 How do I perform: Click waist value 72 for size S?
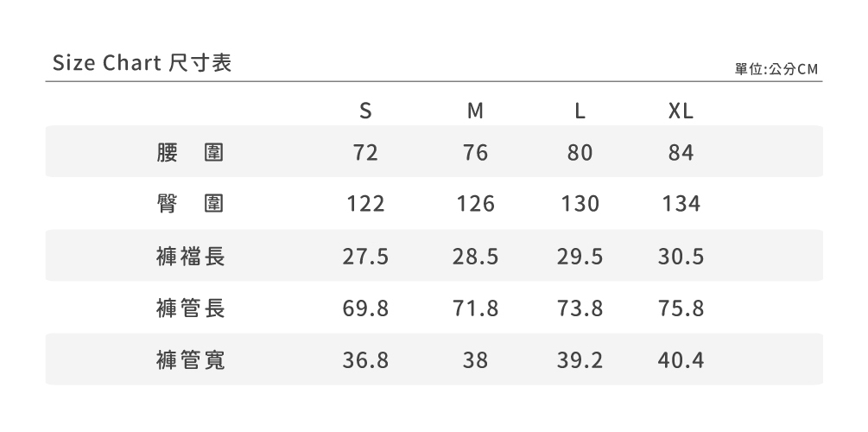point(365,153)
